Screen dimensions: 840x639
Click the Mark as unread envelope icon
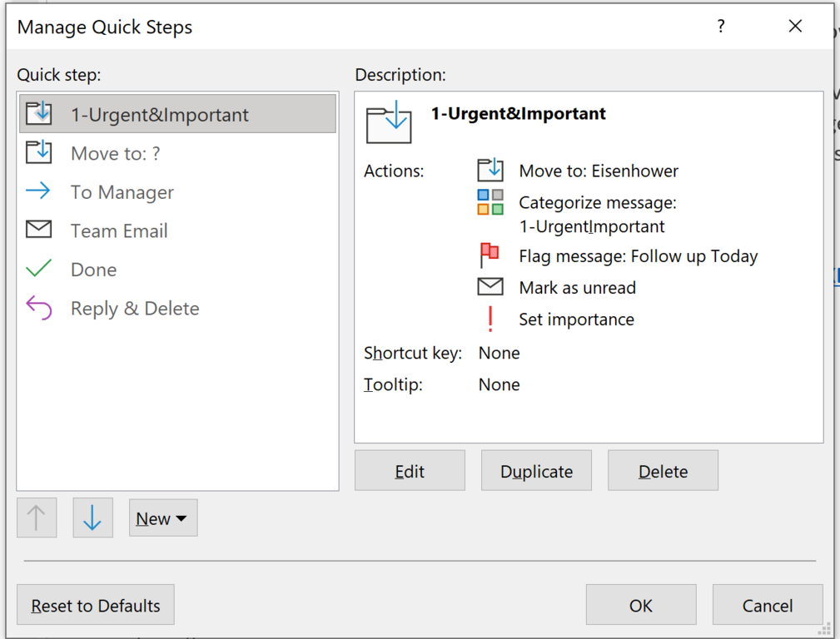[490, 287]
